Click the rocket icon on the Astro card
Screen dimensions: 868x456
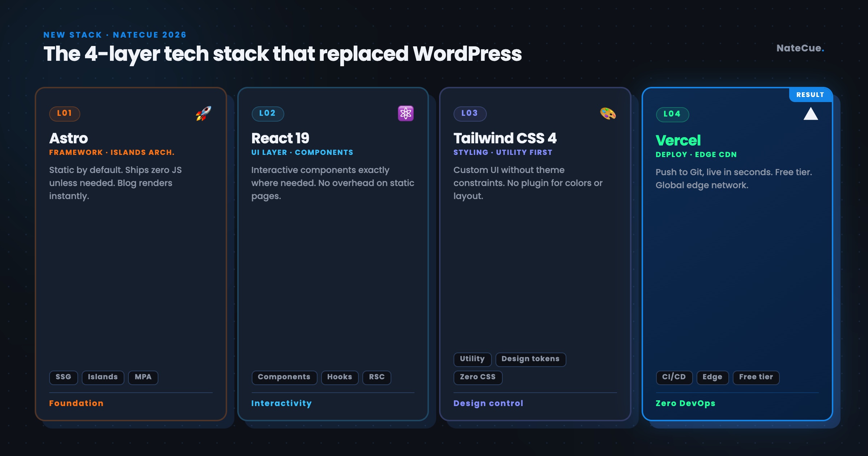204,114
